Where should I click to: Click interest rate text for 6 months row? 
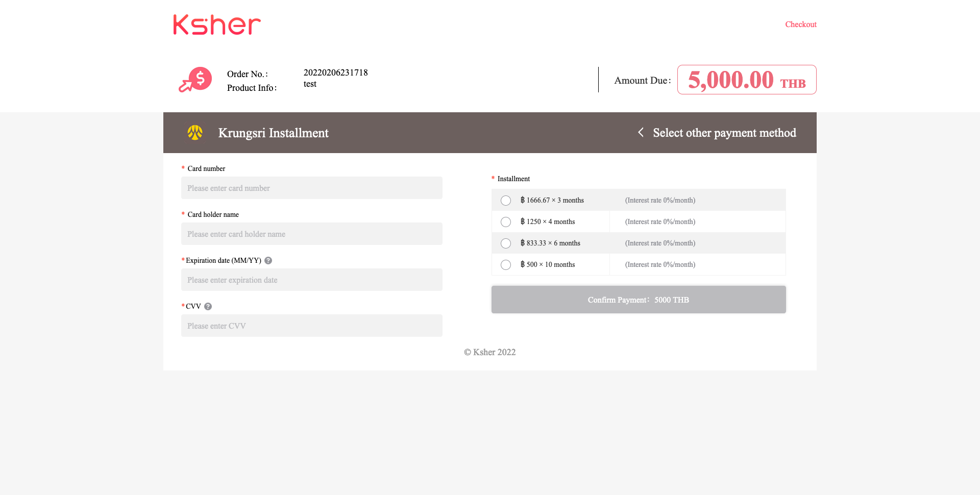point(660,243)
